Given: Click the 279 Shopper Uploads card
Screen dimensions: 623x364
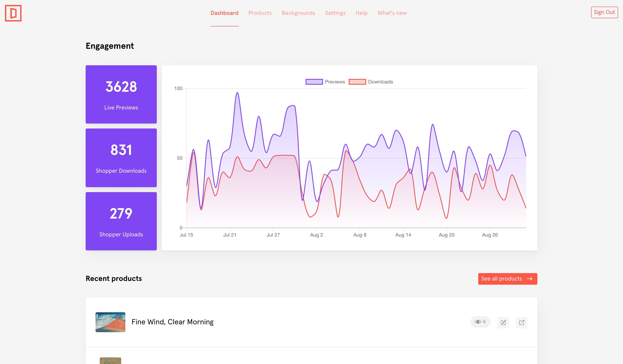Looking at the screenshot, I should pyautogui.click(x=121, y=221).
